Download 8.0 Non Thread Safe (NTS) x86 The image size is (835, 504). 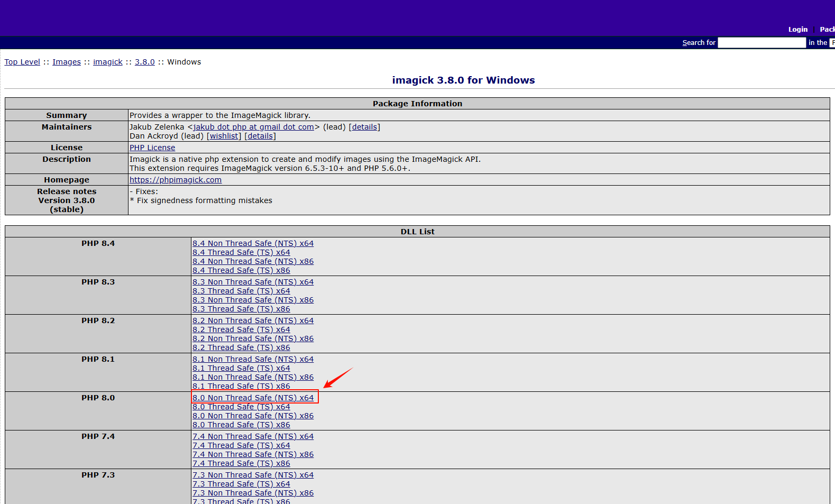coord(253,416)
